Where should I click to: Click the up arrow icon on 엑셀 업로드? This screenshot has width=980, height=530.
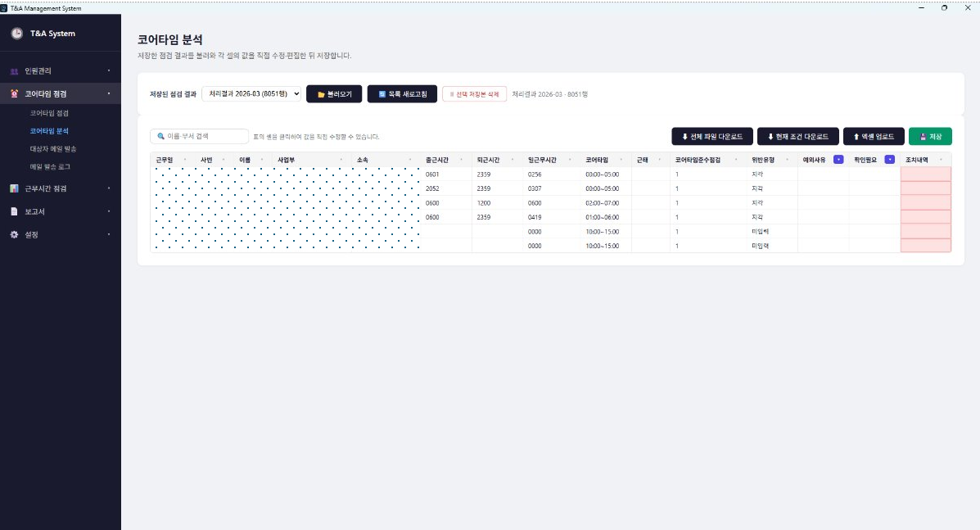tap(856, 136)
